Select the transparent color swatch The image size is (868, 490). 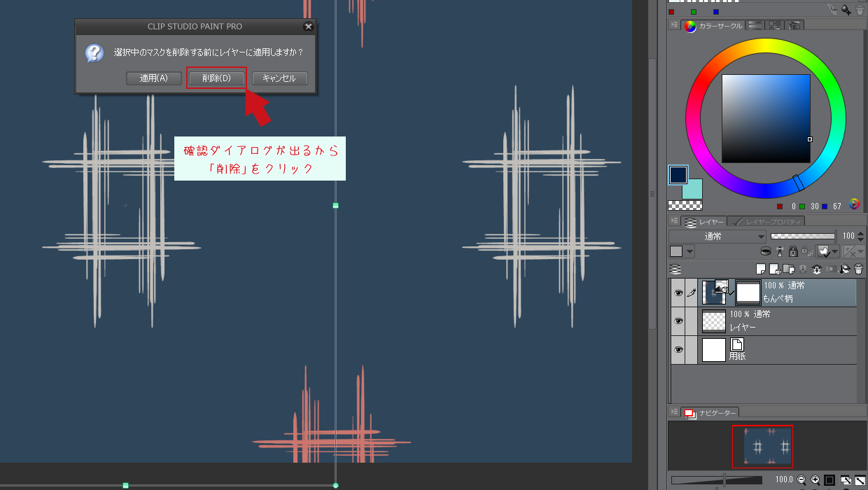[x=685, y=205]
